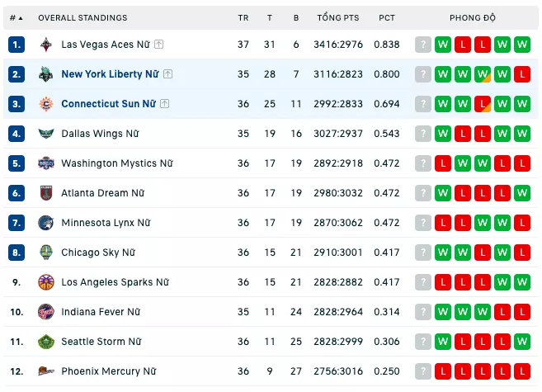The image size is (542, 392).
Task: Click the Las Vegas Aces team logo
Action: (45, 45)
